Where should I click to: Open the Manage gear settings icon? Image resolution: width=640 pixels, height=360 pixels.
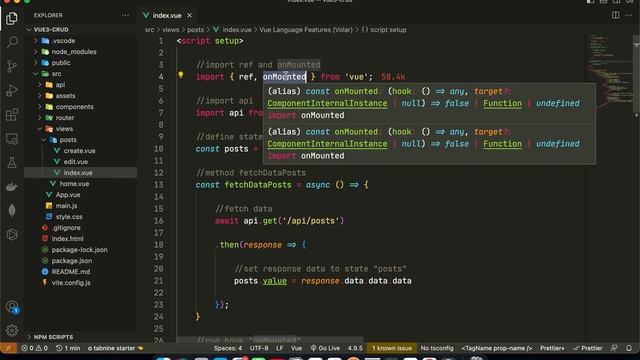pyautogui.click(x=12, y=330)
